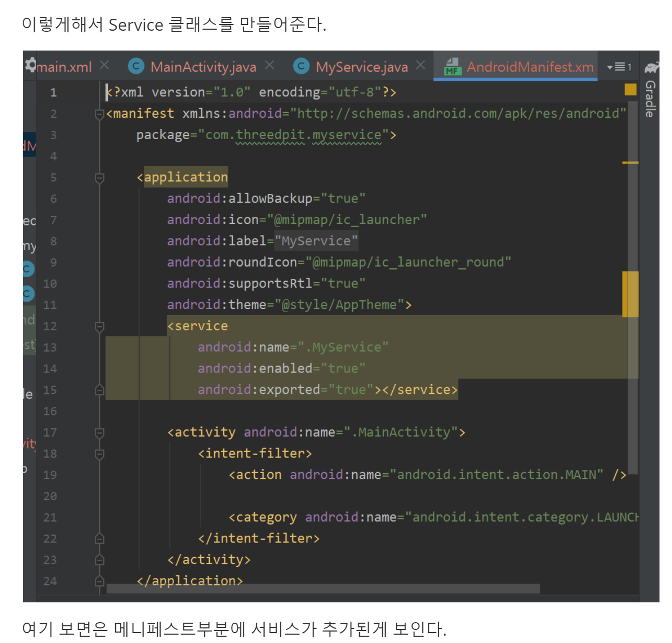Click the fold end marker on line 24
672x643 pixels.
(99, 581)
